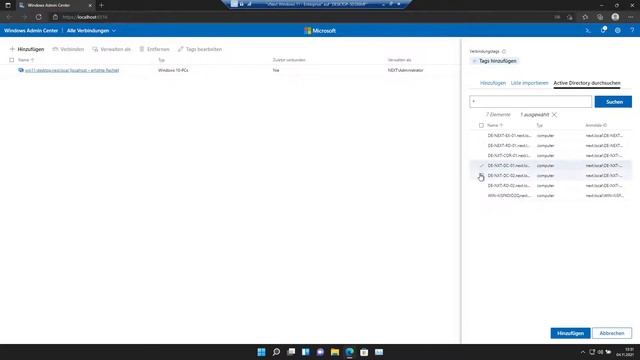
Task: Reload the browser page
Action: (x=38, y=17)
